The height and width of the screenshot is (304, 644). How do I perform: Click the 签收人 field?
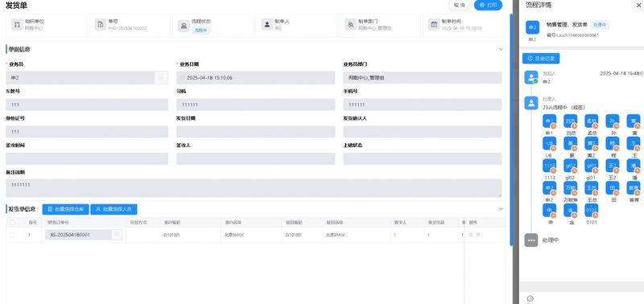tap(255, 158)
